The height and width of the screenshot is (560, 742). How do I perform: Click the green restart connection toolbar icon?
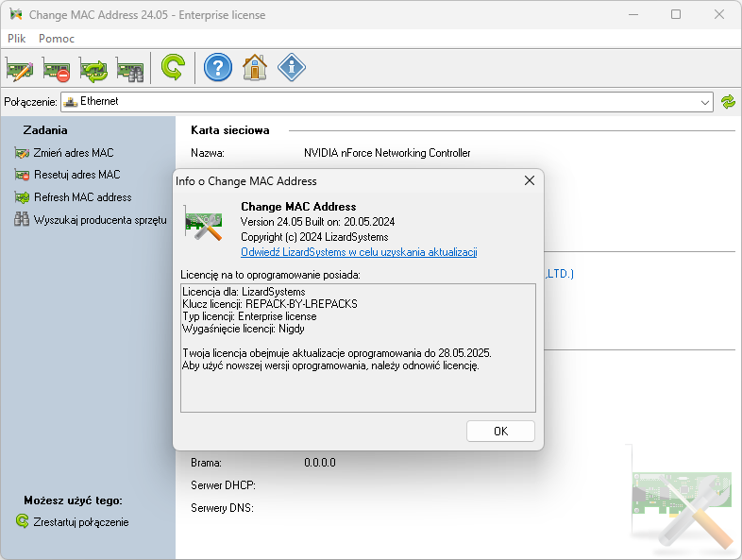pos(173,68)
